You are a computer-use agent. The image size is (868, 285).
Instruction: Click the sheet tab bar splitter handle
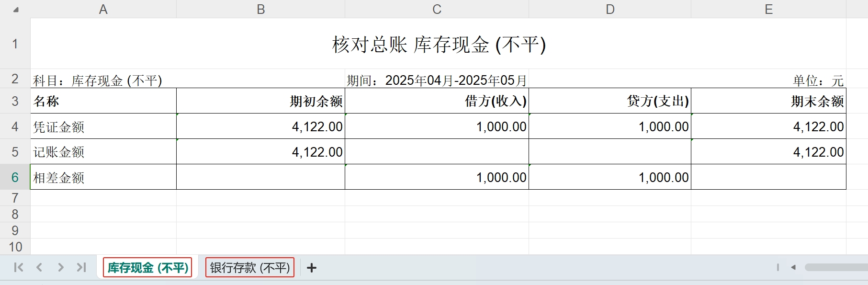coord(778,267)
